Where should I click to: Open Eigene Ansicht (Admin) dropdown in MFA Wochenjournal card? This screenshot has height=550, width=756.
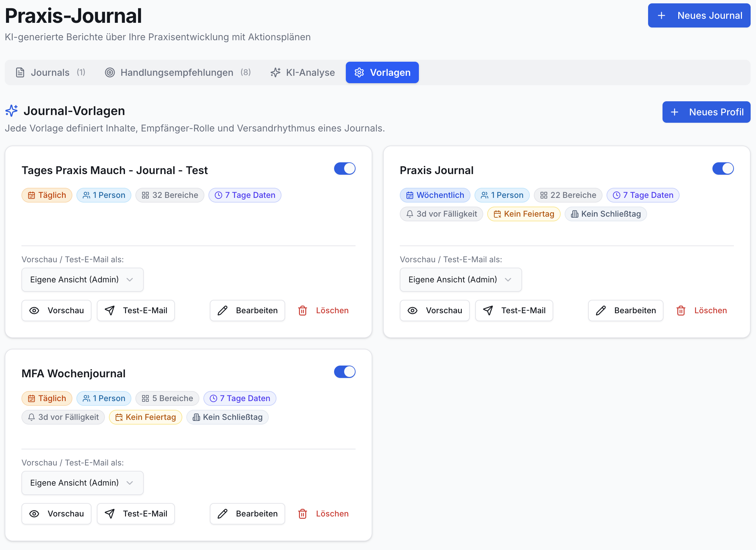tap(82, 483)
